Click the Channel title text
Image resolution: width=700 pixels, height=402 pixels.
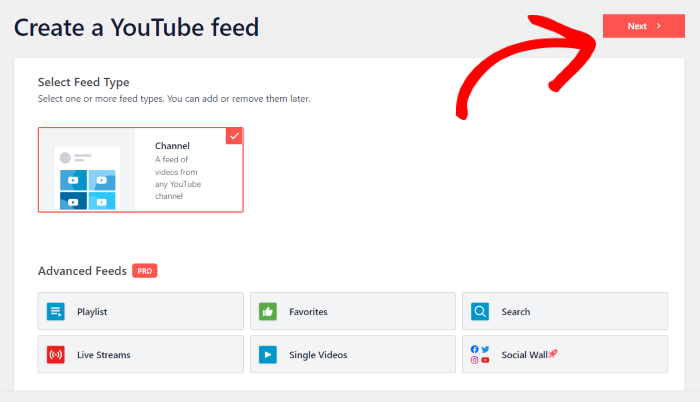172,146
